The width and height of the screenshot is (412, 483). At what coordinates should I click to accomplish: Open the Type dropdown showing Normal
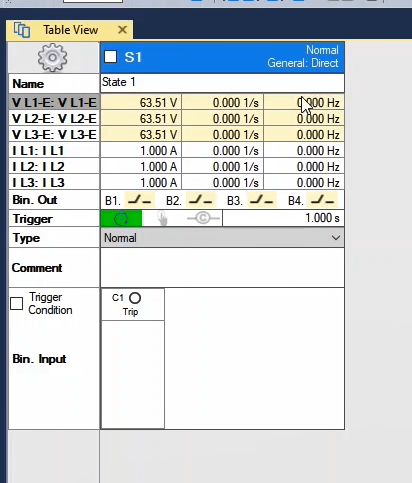coord(222,238)
